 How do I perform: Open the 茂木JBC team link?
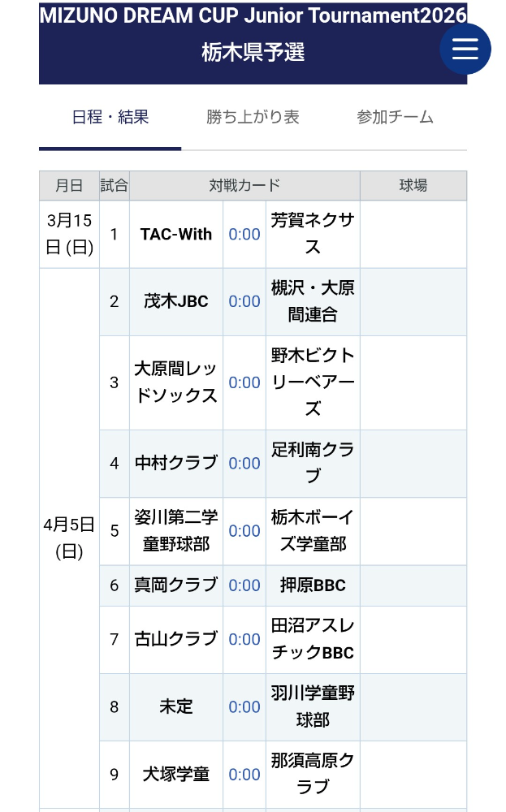(x=176, y=301)
